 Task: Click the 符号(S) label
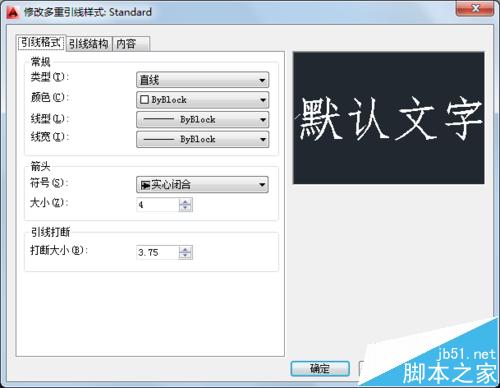(49, 183)
